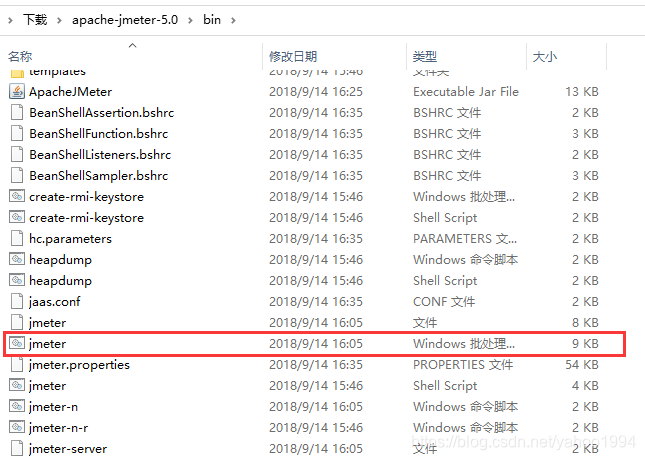Click the jmeter-n-r script icon
Screen dimensions: 645x460
coord(17,427)
